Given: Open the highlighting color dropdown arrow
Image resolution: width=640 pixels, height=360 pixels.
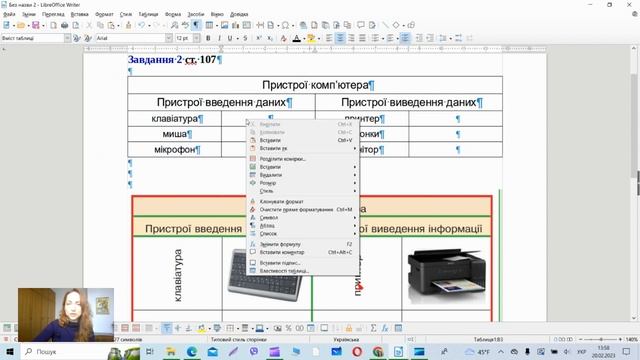Looking at the screenshot, I should coord(318,38).
